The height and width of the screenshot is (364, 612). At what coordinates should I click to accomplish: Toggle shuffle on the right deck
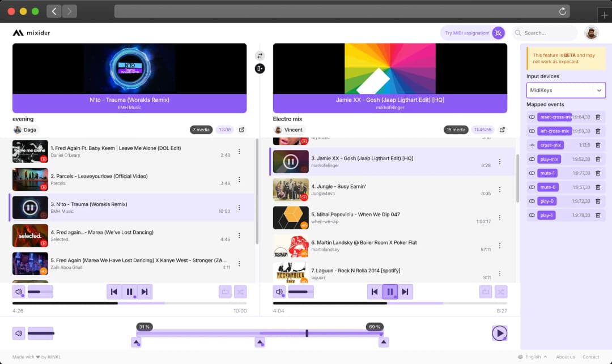pyautogui.click(x=500, y=292)
